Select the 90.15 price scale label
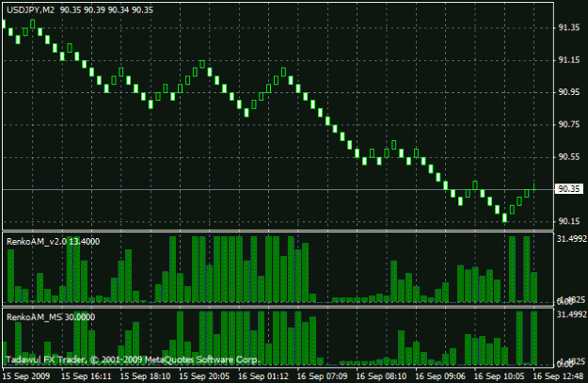This screenshot has width=588, height=383. click(x=569, y=221)
